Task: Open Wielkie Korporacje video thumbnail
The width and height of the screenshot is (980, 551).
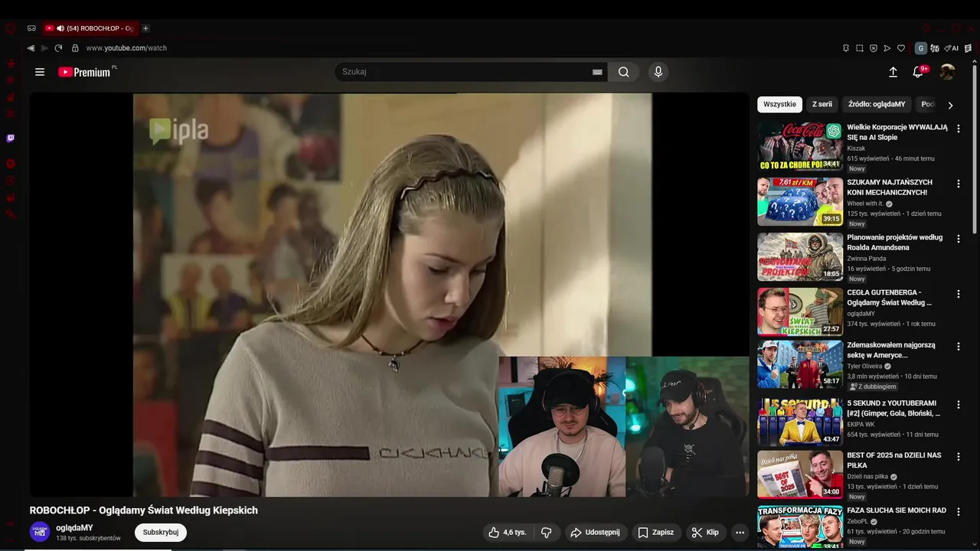Action: pyautogui.click(x=800, y=146)
